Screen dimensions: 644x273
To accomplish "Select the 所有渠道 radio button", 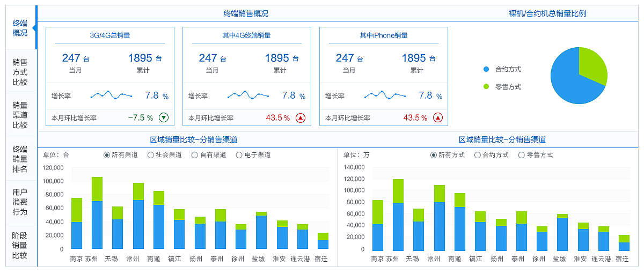I will tap(107, 155).
